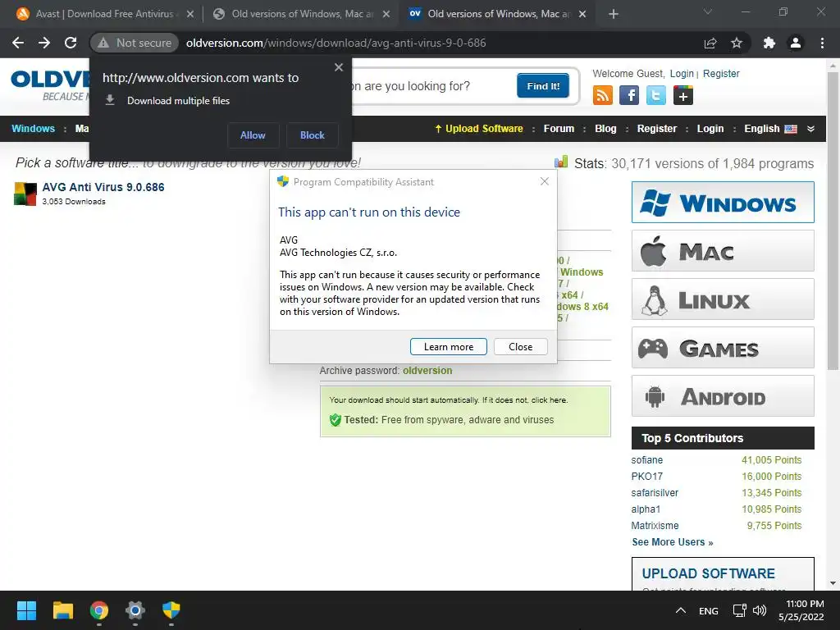Bookmark this page with the star icon
Screen dimensions: 840x630
tap(737, 43)
